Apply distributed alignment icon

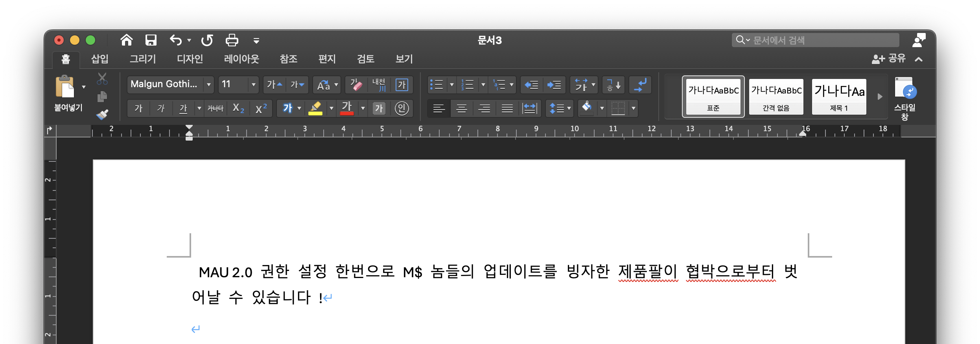click(x=530, y=108)
